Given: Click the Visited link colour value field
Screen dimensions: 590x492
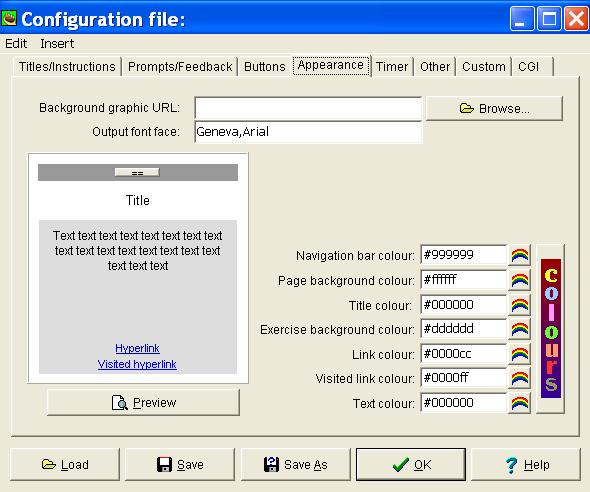Looking at the screenshot, I should coord(463,378).
